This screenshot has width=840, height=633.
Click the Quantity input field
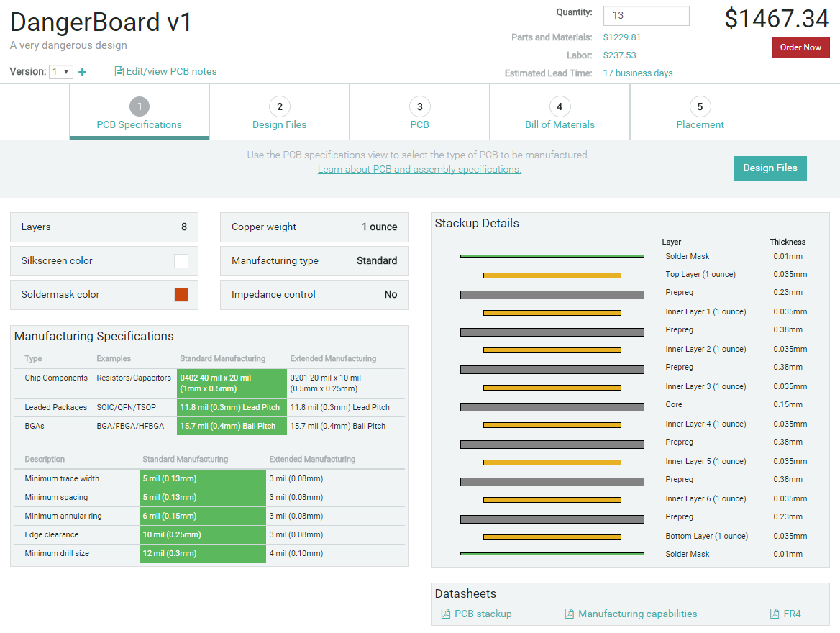pyautogui.click(x=646, y=16)
